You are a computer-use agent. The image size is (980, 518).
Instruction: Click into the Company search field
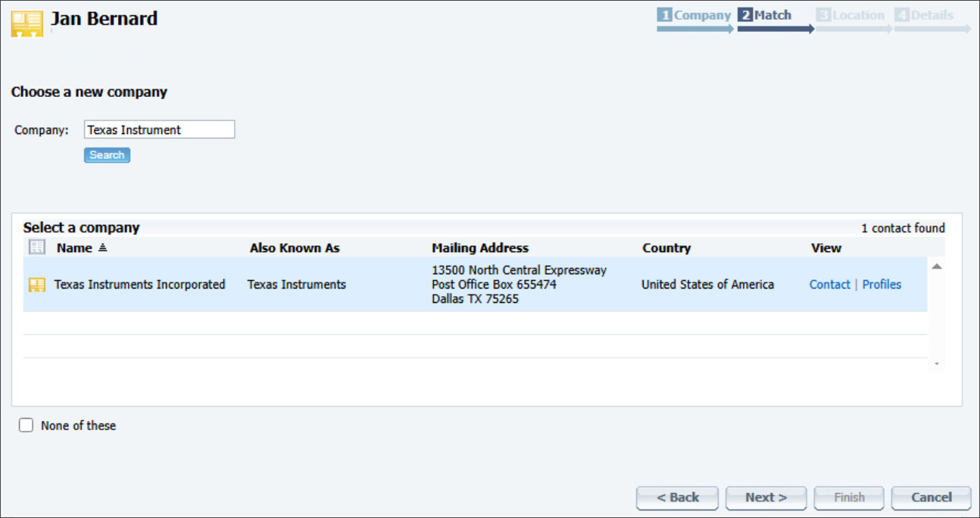coord(159,129)
